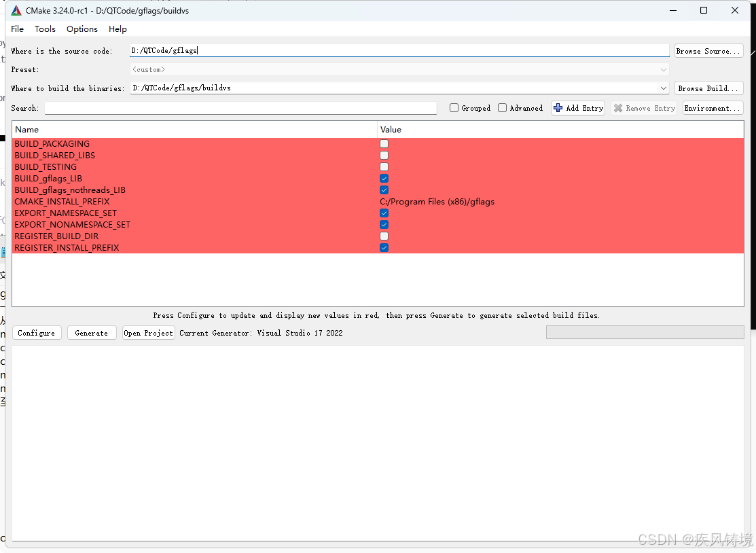Screen dimensions: 756x553
Task: Close the CMake window
Action: click(x=735, y=10)
